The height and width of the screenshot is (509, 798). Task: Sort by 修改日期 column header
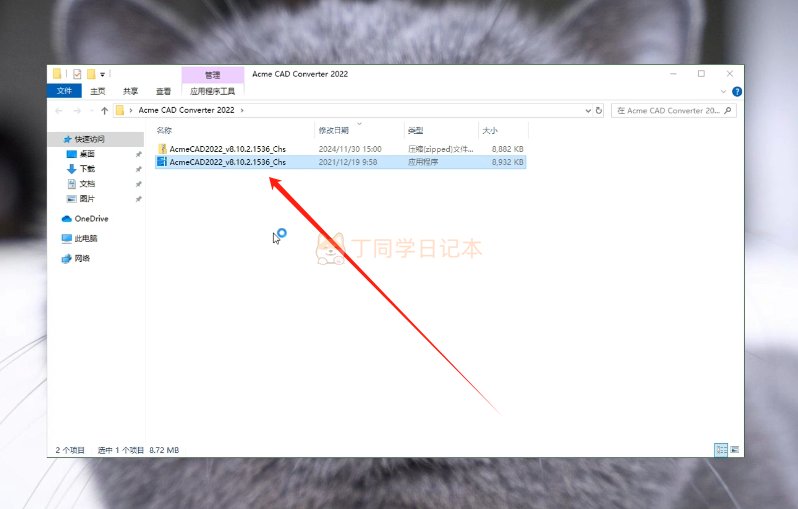point(333,131)
